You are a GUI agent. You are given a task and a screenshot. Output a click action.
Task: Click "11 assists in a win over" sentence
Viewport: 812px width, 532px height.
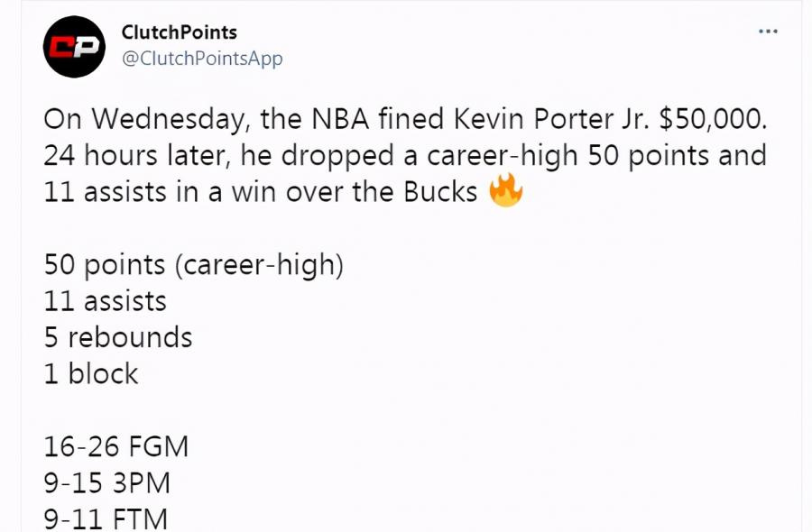(195, 192)
